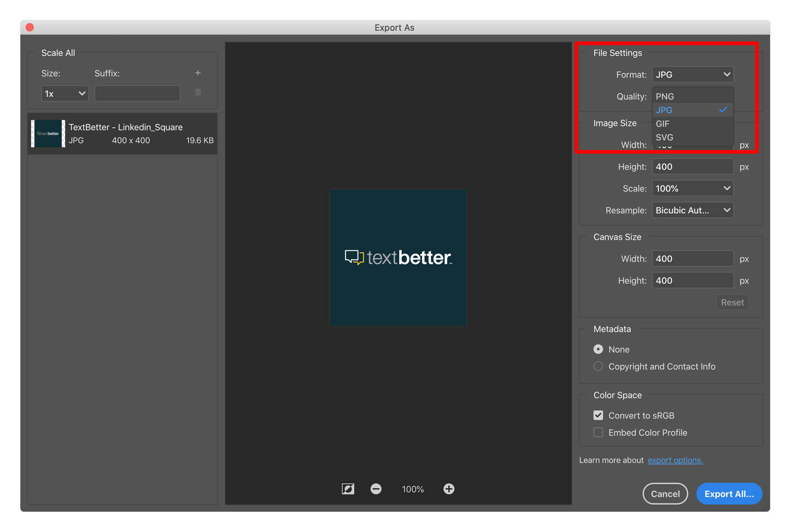This screenshot has height=532, width=790.
Task: Click the trash icon in Scale All
Action: tap(198, 92)
